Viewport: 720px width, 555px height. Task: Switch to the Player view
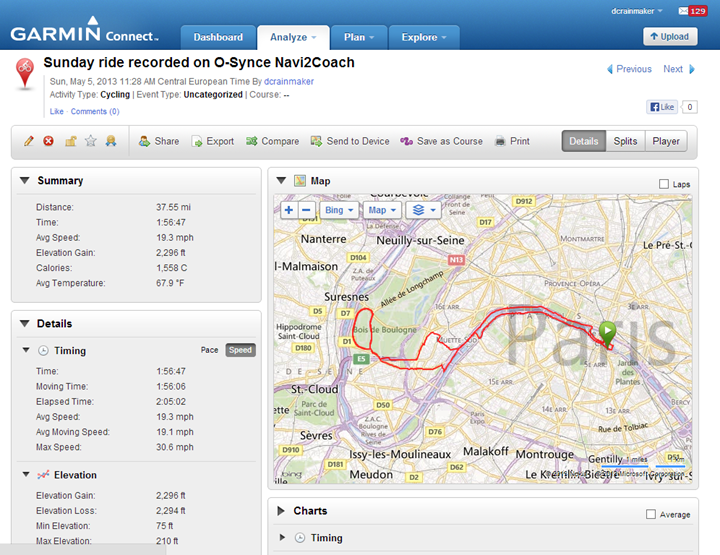[x=666, y=141]
